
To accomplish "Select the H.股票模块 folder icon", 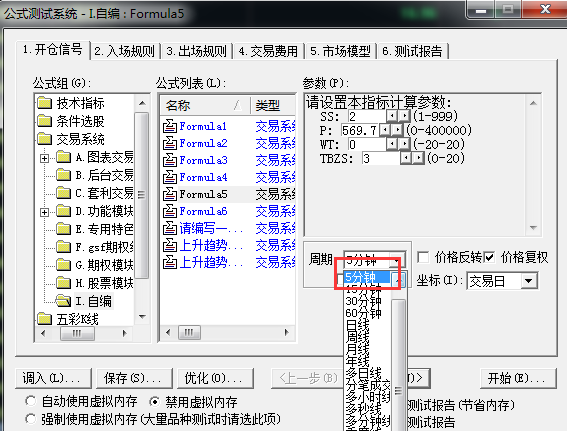I will pyautogui.click(x=64, y=283).
